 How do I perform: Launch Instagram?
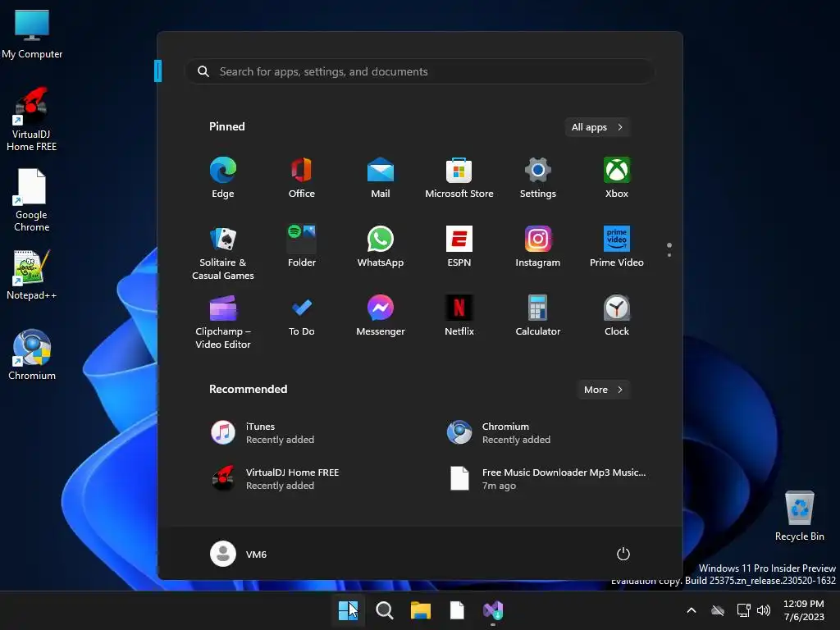(x=538, y=246)
